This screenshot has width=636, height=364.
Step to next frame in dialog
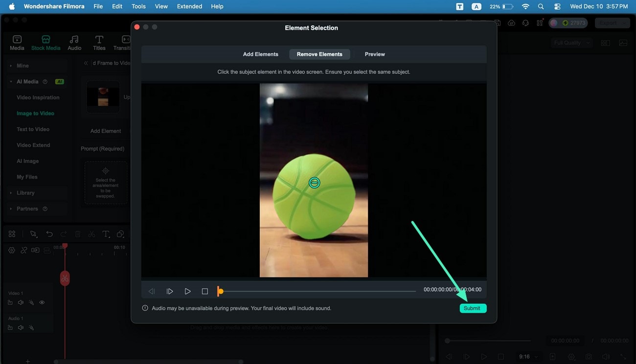coord(170,291)
